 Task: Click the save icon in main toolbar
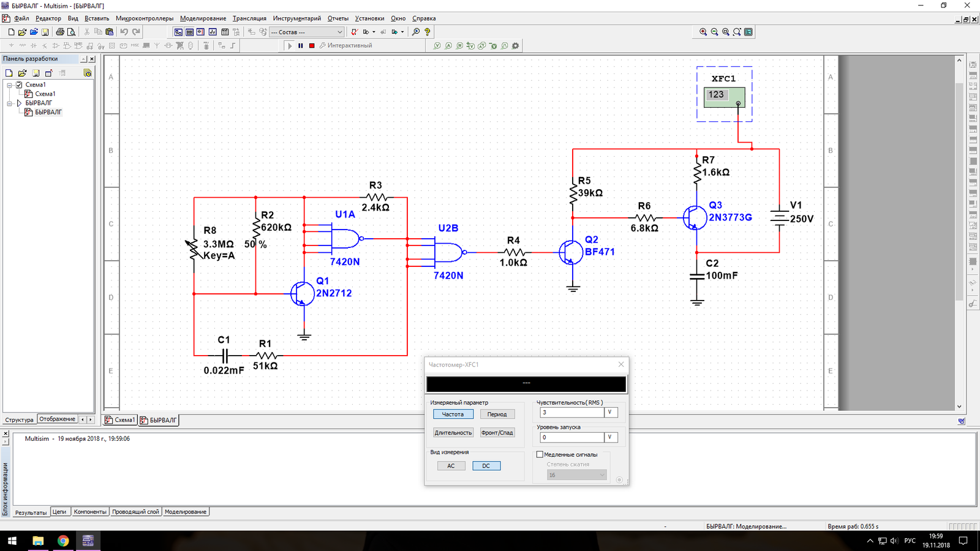point(45,32)
